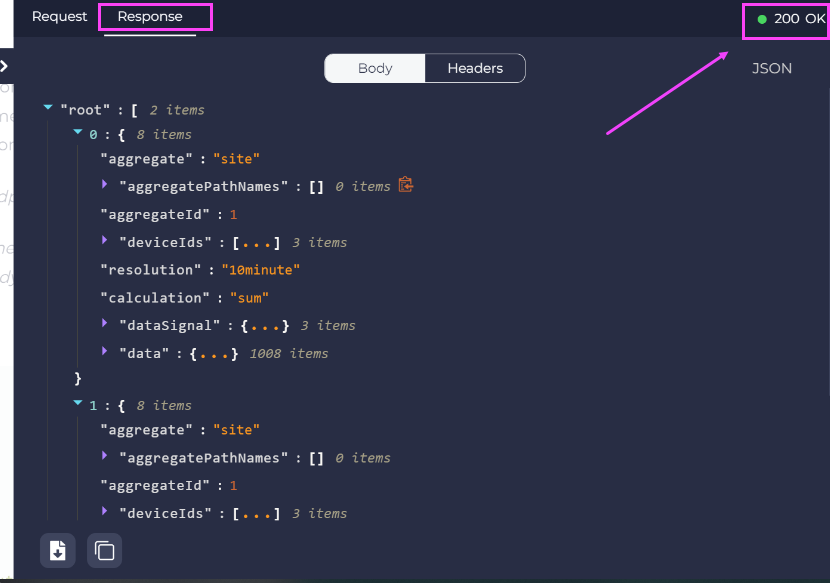Expand the aggregatePathNames array

pos(103,185)
